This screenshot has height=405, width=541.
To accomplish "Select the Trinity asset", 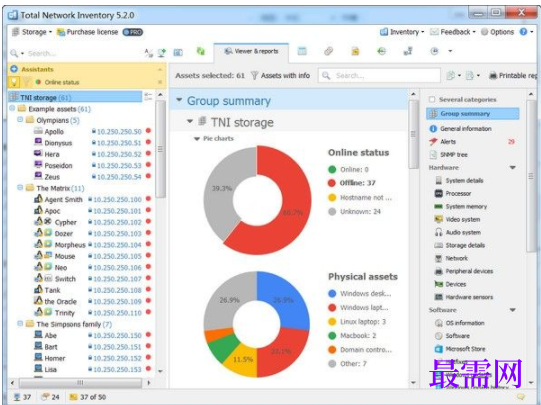I will point(65,313).
